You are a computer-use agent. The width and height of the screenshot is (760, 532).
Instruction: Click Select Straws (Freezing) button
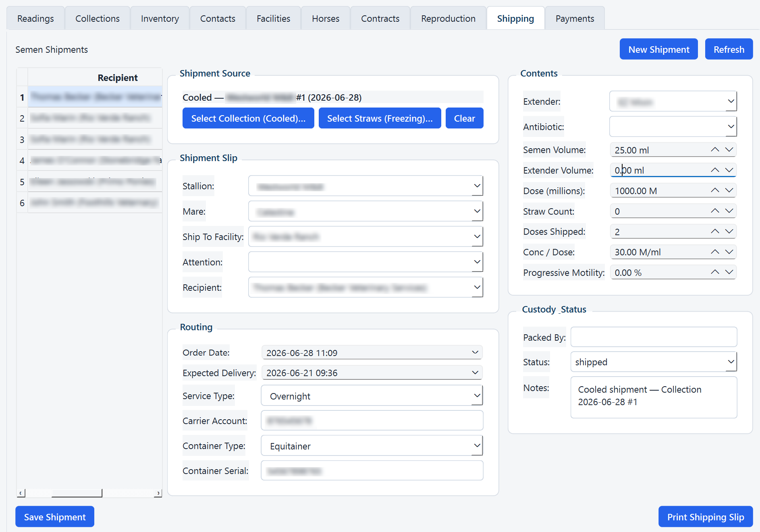click(x=380, y=118)
